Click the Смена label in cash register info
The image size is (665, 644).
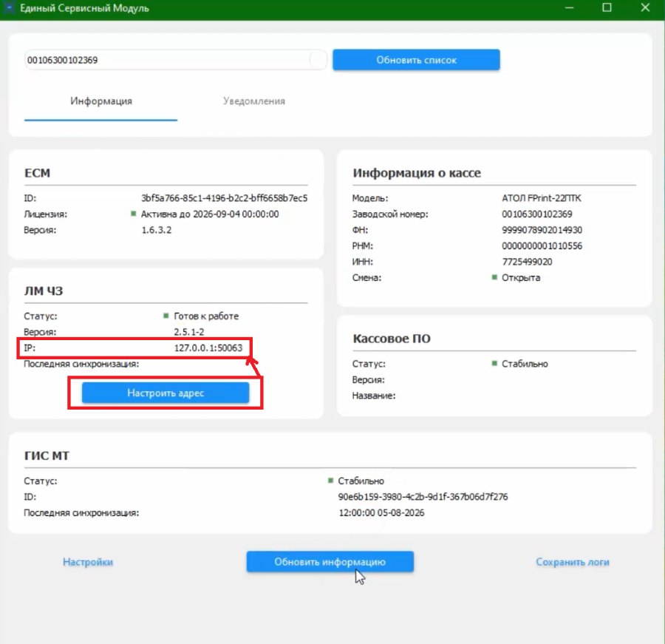pos(366,278)
